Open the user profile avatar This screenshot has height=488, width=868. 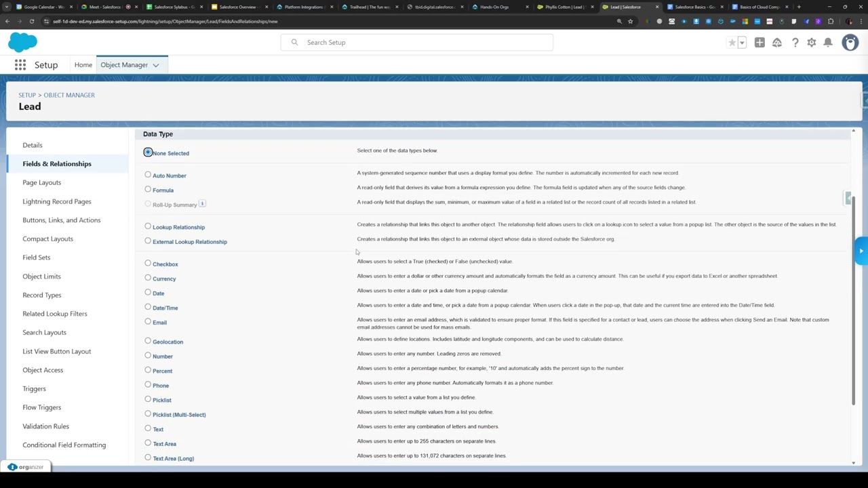(850, 43)
